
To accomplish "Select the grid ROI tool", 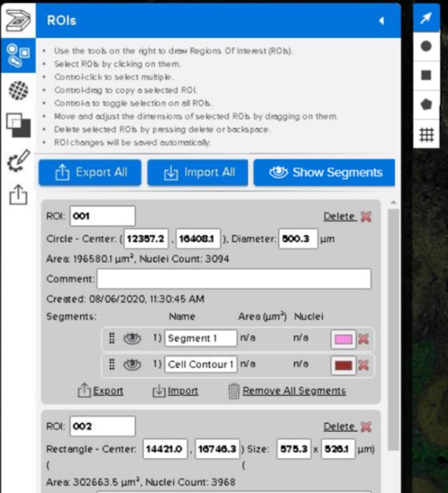I will (426, 134).
